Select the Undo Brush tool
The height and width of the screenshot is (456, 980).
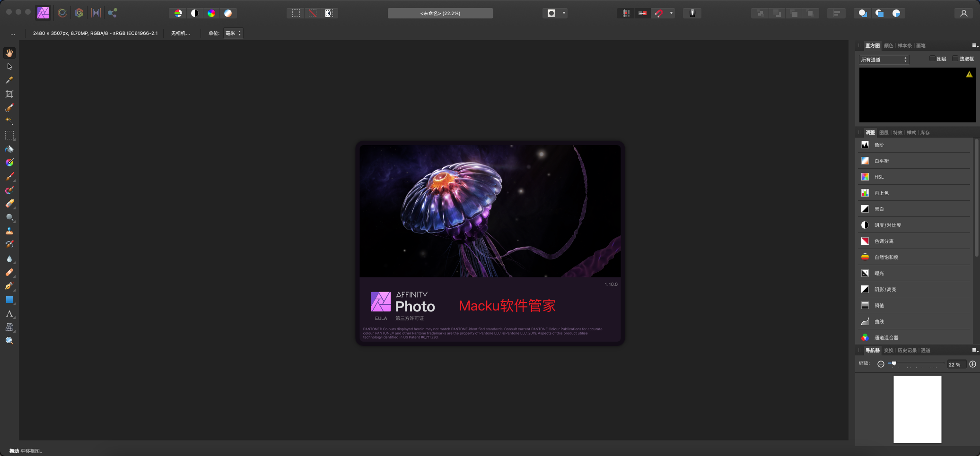pos(9,244)
